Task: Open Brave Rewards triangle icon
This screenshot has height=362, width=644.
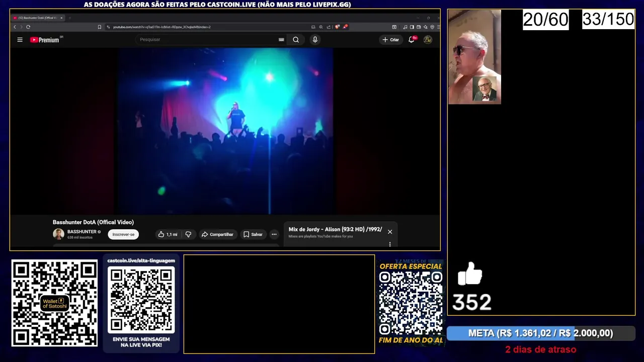Action: tap(345, 27)
